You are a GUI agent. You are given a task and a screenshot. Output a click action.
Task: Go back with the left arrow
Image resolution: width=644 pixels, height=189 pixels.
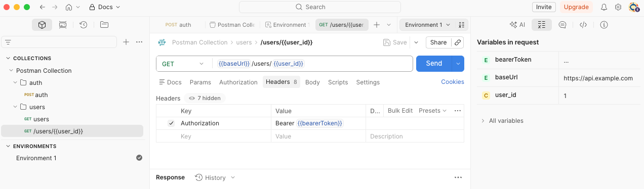click(42, 7)
